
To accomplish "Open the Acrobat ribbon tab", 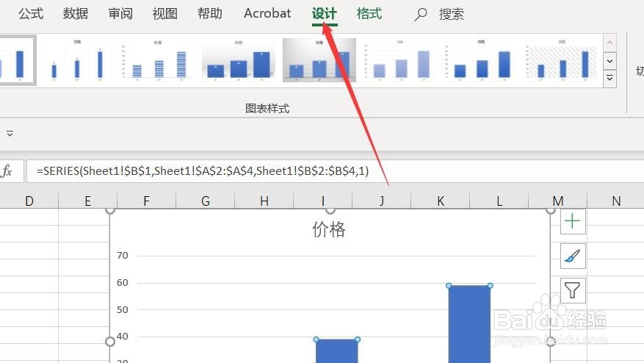I will [x=267, y=13].
